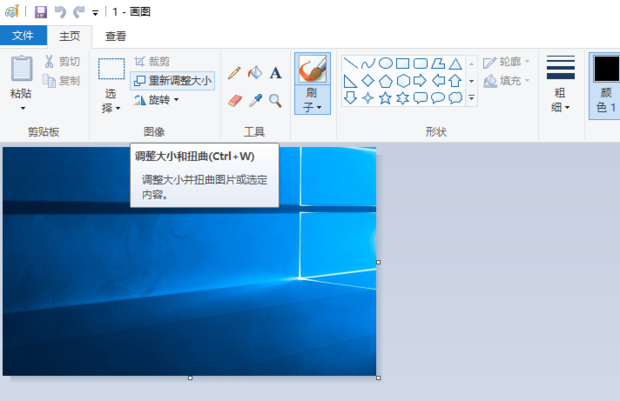Click the Brush tool icon
Screen dimensions: 620x401
tap(312, 68)
